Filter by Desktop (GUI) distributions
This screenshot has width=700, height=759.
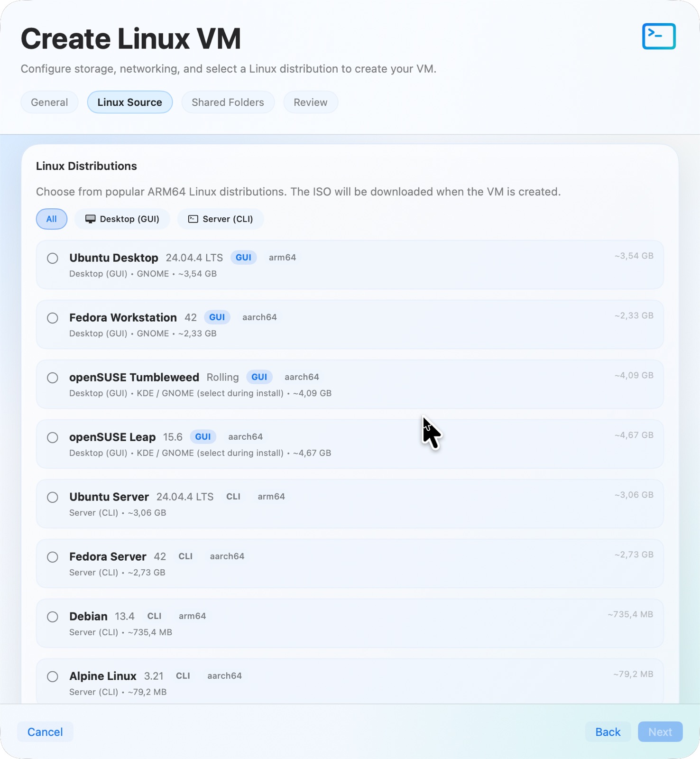(122, 219)
